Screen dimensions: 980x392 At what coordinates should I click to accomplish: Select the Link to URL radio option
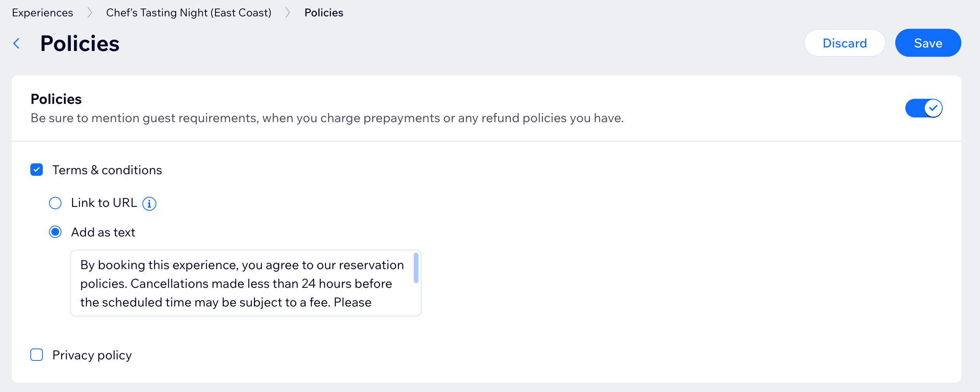55,203
